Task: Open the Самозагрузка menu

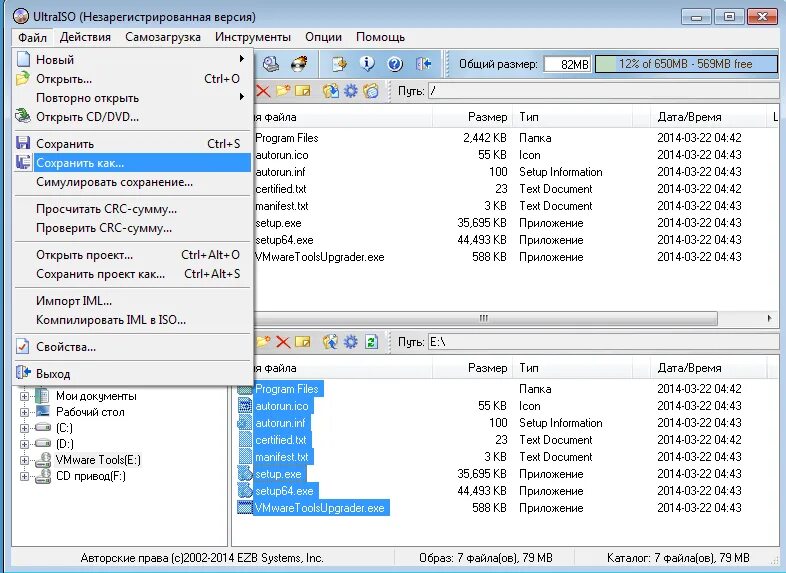Action: click(x=163, y=37)
